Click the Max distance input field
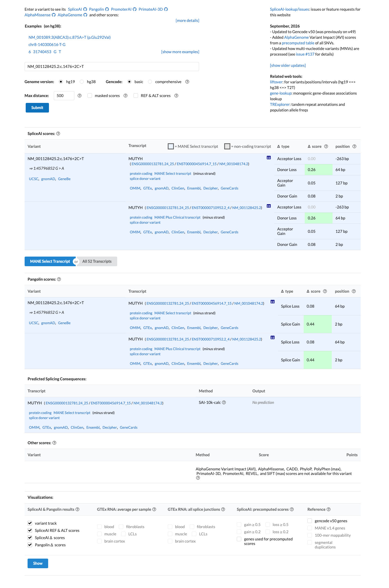 [64, 96]
